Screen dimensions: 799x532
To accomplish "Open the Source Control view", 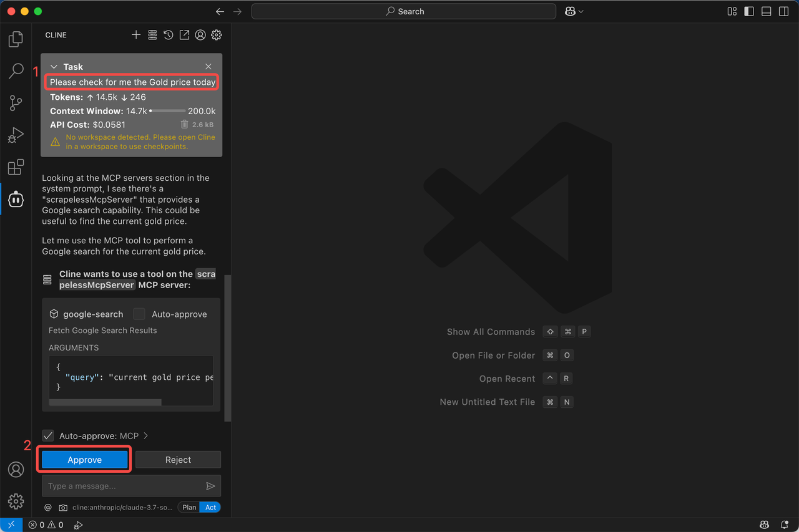I will (x=16, y=103).
